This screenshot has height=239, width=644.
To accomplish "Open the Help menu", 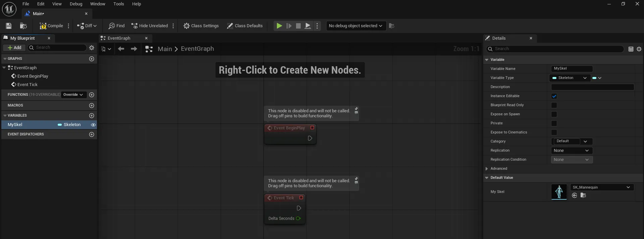I will pos(136,4).
